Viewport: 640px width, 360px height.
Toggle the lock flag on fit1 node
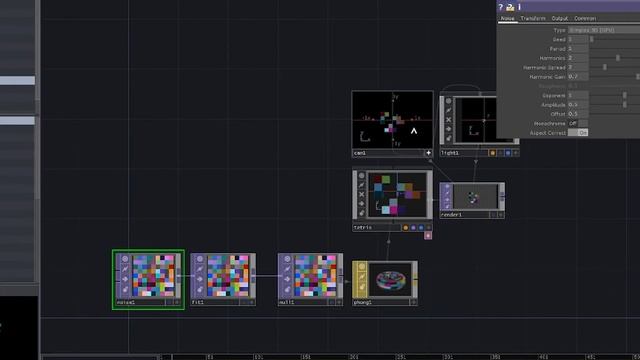(200, 290)
